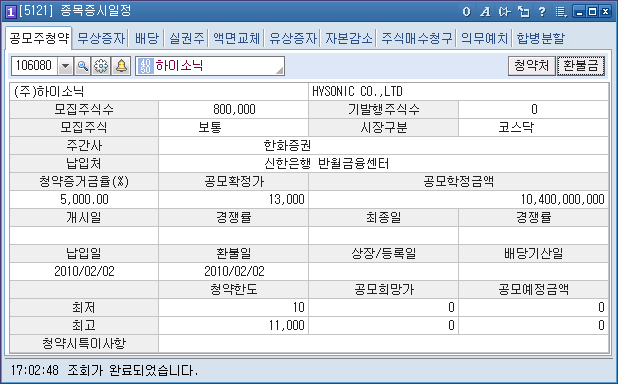The image size is (618, 384).
Task: Click the share type value 보통
Action: coord(210,127)
